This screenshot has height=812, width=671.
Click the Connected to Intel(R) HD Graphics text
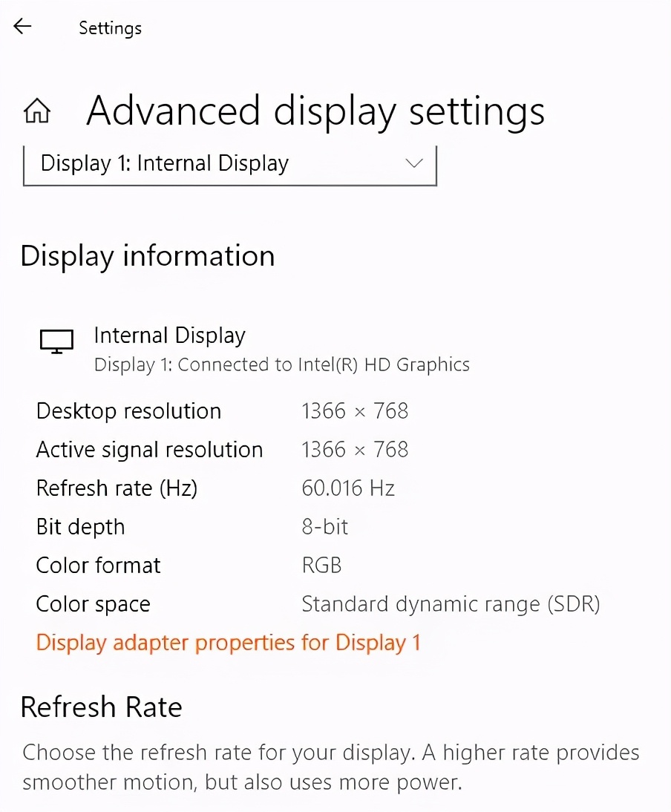coord(282,364)
